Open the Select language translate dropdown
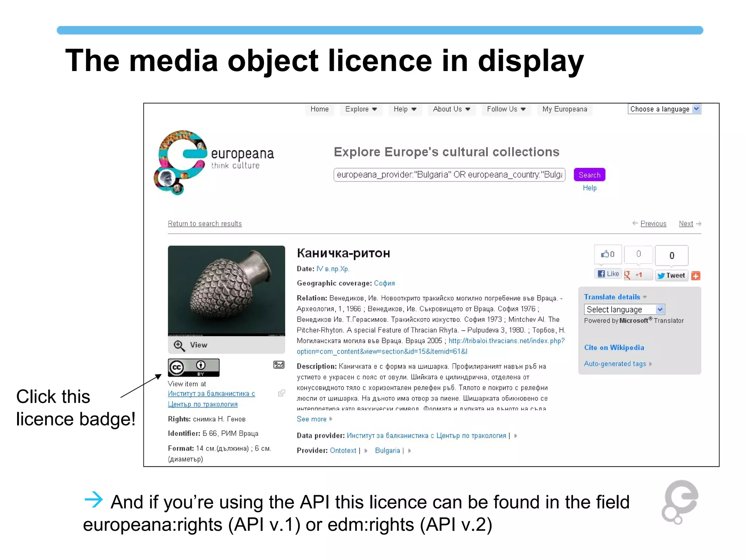The height and width of the screenshot is (560, 747). coord(624,310)
